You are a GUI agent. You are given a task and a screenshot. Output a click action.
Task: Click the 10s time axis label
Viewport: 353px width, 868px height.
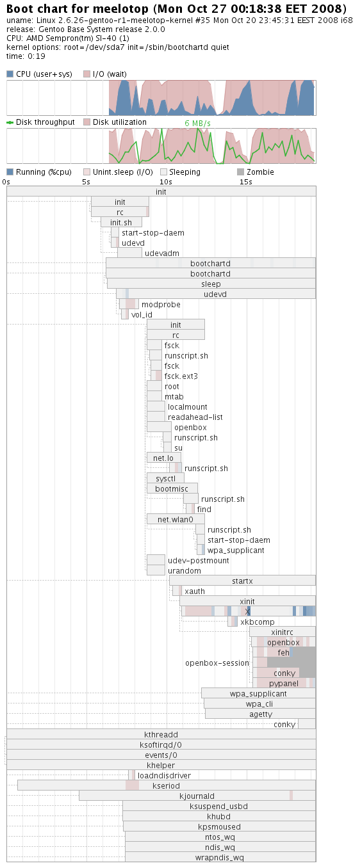click(x=165, y=182)
